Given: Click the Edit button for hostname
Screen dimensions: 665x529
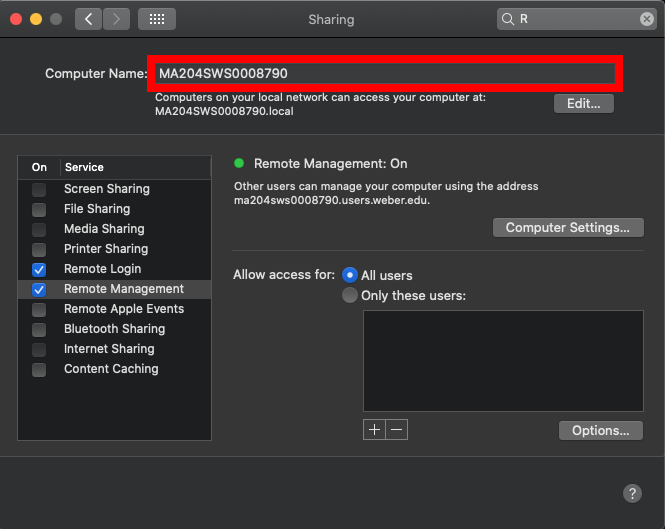Looking at the screenshot, I should click(x=584, y=103).
